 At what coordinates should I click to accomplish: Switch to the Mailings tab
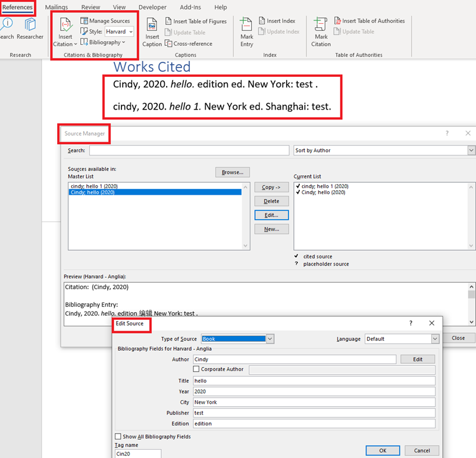click(57, 7)
